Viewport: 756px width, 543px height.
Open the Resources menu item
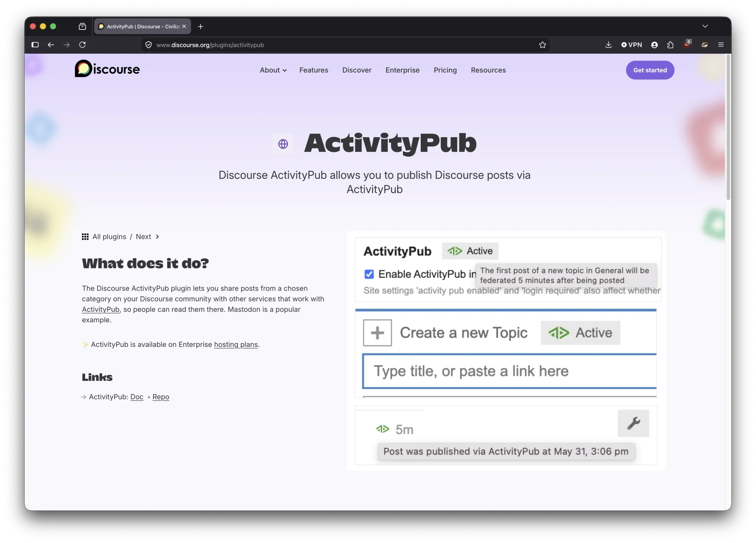click(488, 70)
